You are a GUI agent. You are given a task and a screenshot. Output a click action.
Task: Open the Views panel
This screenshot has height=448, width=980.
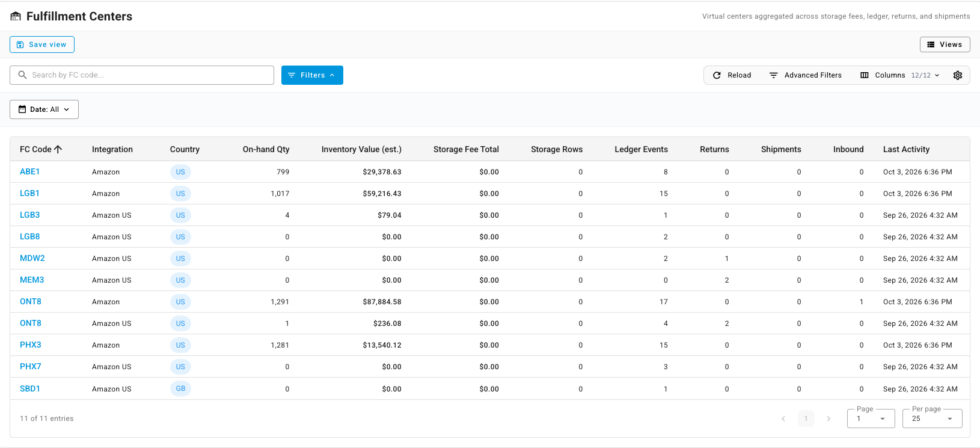pyautogui.click(x=945, y=44)
